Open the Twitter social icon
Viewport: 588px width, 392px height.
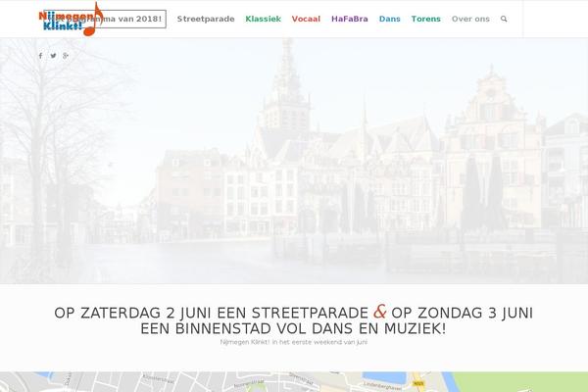[x=53, y=56]
